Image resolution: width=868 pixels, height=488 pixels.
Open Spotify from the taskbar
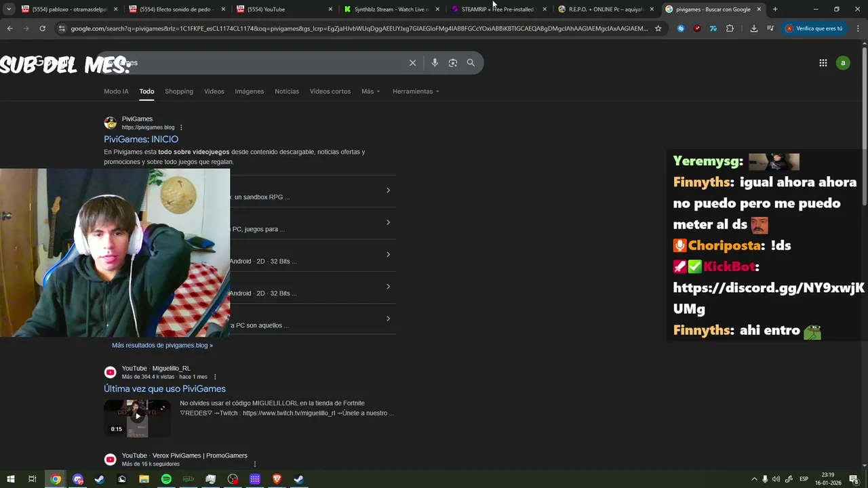click(166, 479)
